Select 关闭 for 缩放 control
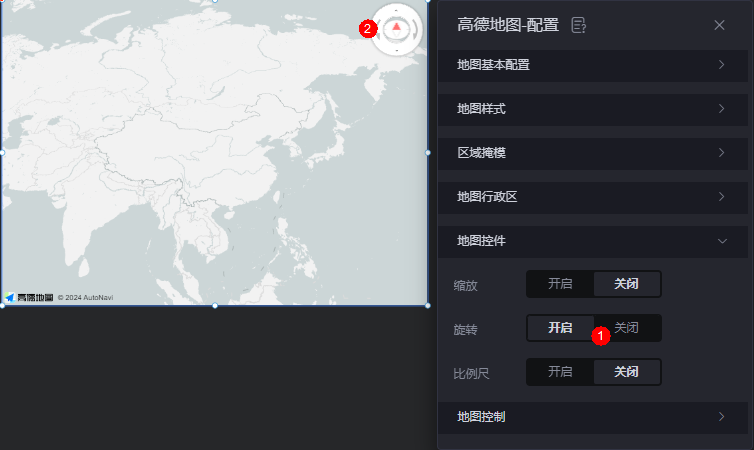Viewport: 754px width, 450px height. click(x=627, y=284)
